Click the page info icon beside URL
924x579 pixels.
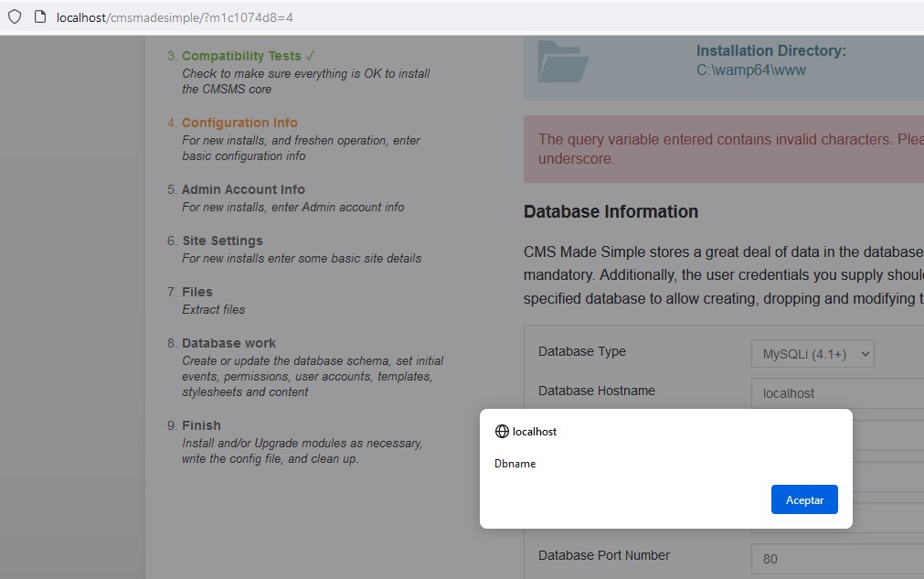click(x=40, y=17)
